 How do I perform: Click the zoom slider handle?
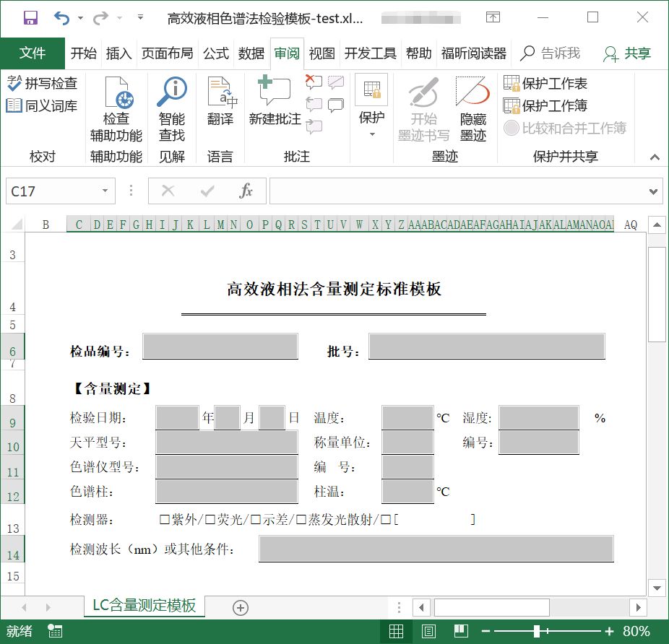[537, 631]
